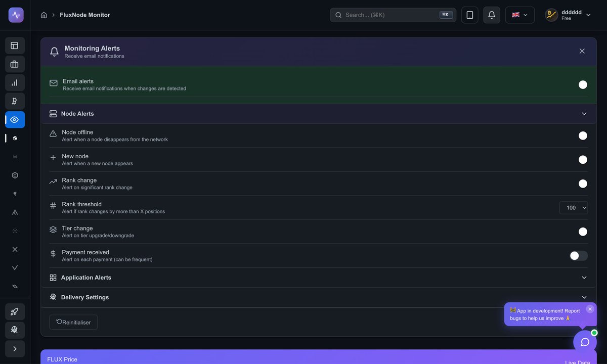Toggle the Tier change alert switch
Screen dimensions: 607x364
(579, 232)
